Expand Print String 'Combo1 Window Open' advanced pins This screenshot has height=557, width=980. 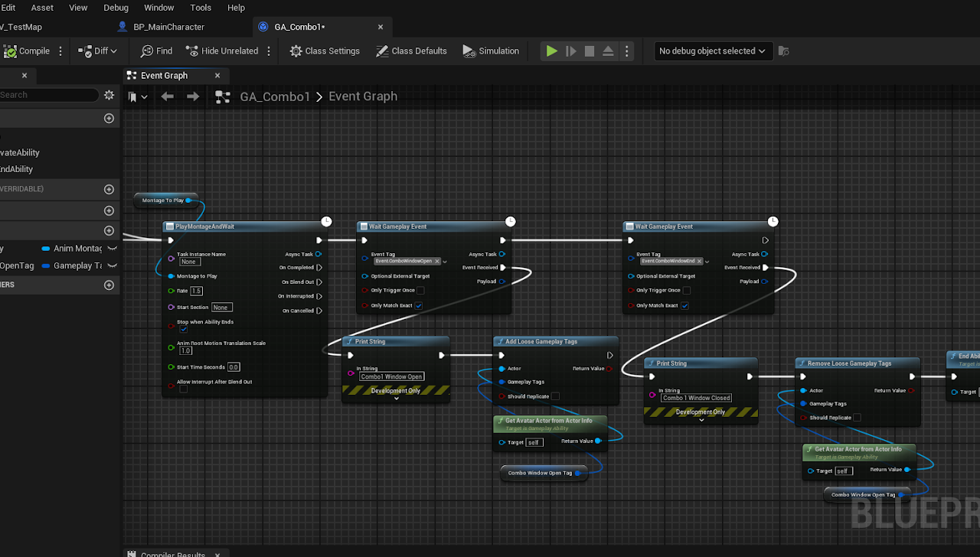[x=396, y=399]
